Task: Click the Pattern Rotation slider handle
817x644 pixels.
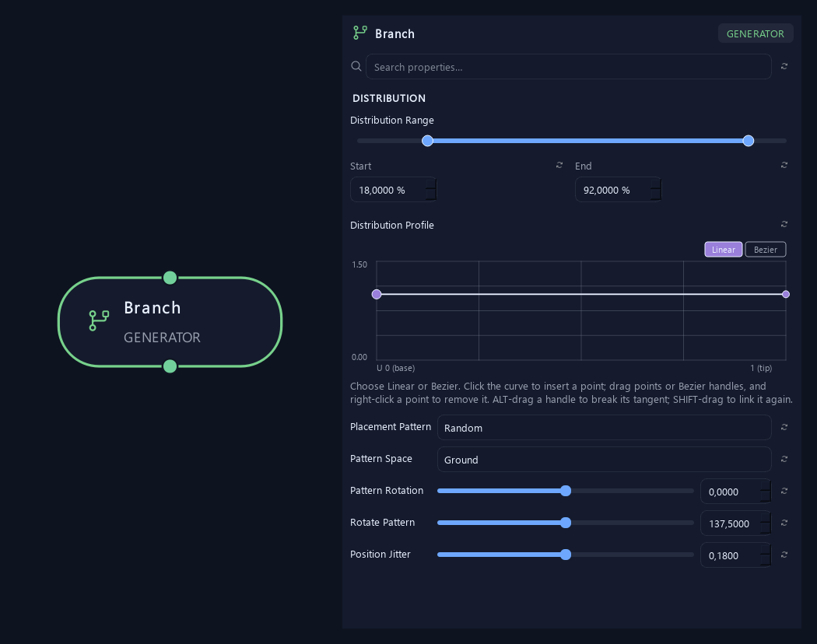Action: point(566,491)
